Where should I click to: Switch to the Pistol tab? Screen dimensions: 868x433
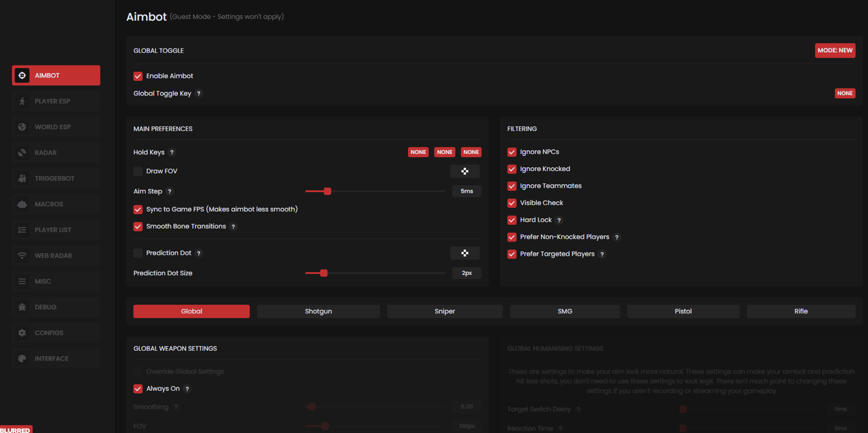[683, 311]
